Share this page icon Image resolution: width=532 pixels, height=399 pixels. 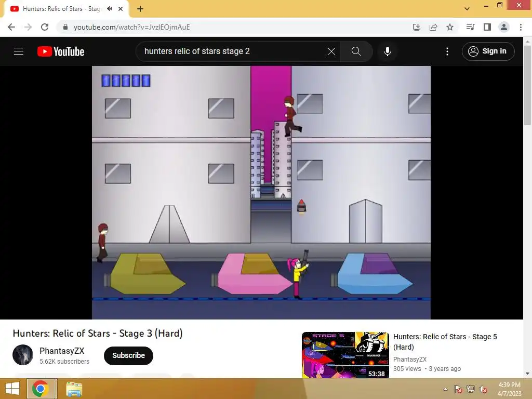coord(433,27)
